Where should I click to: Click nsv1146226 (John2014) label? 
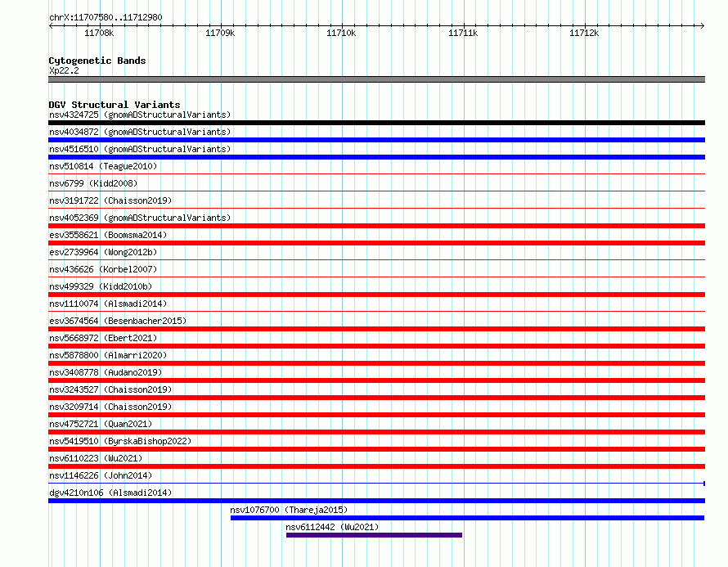point(101,475)
